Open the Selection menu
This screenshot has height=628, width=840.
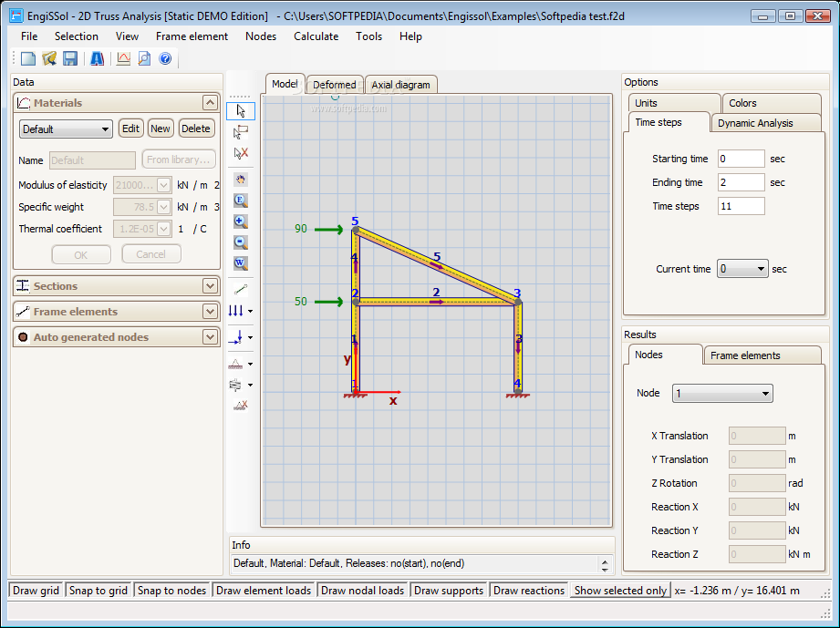(x=77, y=36)
